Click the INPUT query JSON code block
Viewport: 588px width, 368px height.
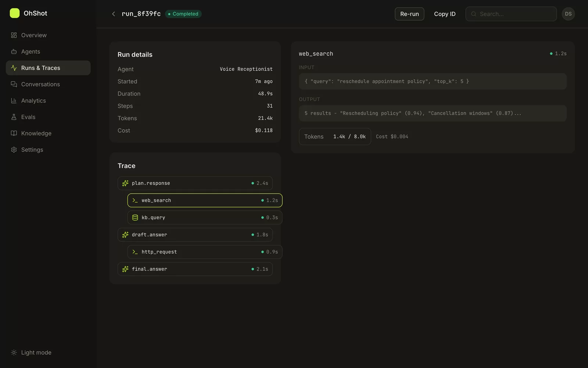[433, 81]
